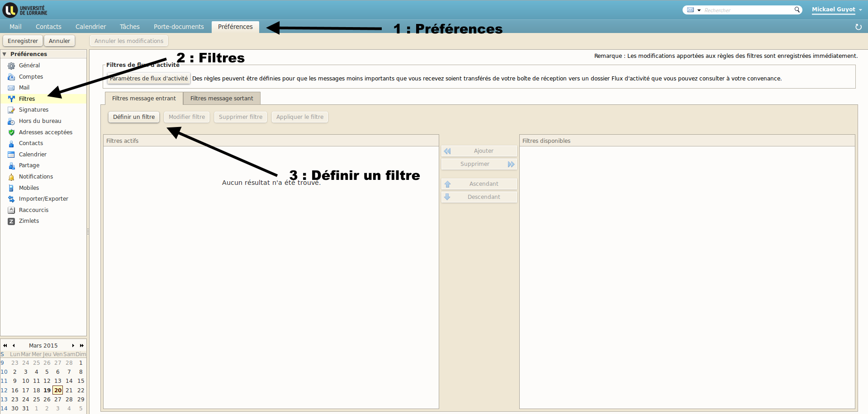Click the Université de Lorraine logo
This screenshot has height=414, width=868.
25,9
